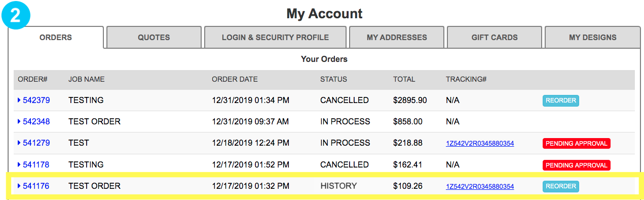Expand order 541176 disclosure arrow
This screenshot has height=200, width=644.
19,186
